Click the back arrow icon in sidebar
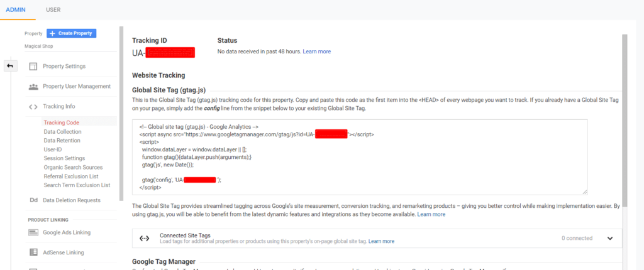Image resolution: width=644 pixels, height=270 pixels. [10, 66]
